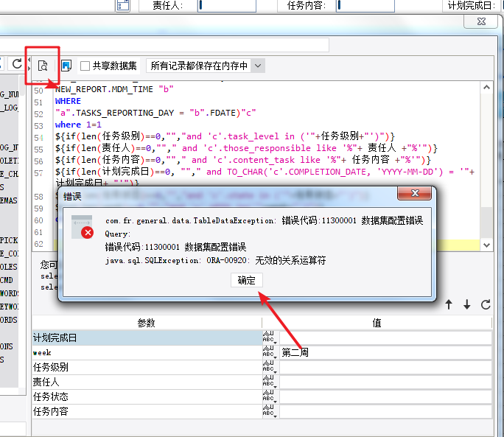This screenshot has height=437, width=504.
Task: Click the save dataset icon
Action: tap(66, 66)
